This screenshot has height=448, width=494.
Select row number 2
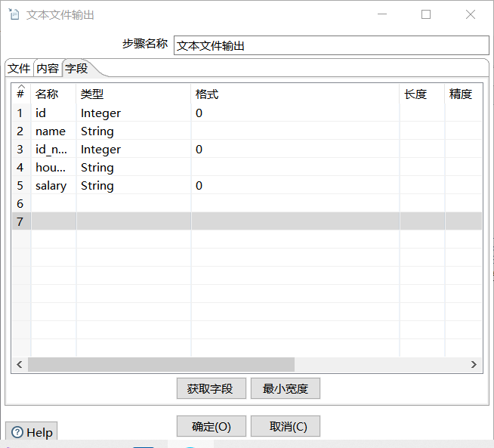click(x=21, y=131)
